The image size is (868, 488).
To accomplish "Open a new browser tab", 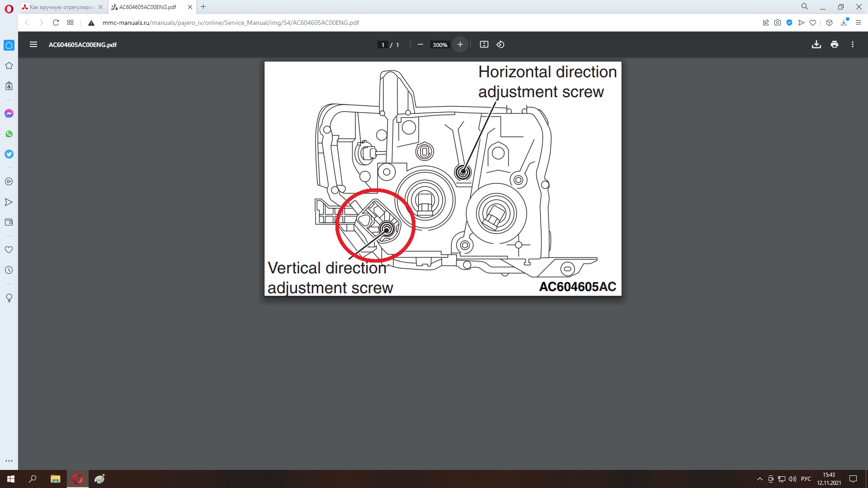I will tap(203, 7).
